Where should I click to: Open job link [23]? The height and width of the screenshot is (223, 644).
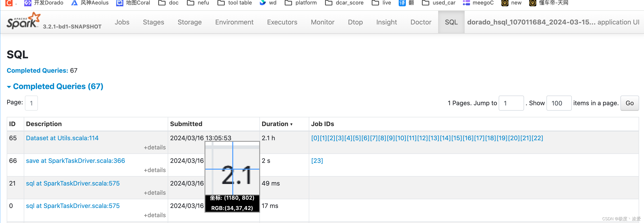[x=317, y=161]
